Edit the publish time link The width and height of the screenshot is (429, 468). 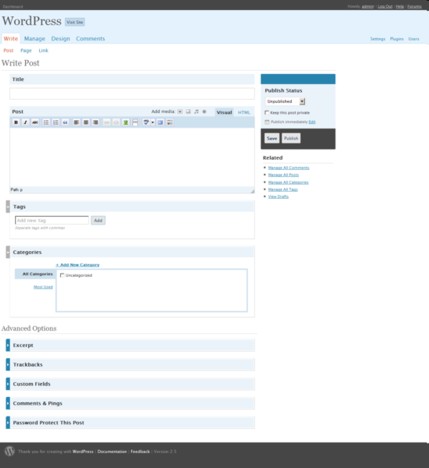click(312, 122)
